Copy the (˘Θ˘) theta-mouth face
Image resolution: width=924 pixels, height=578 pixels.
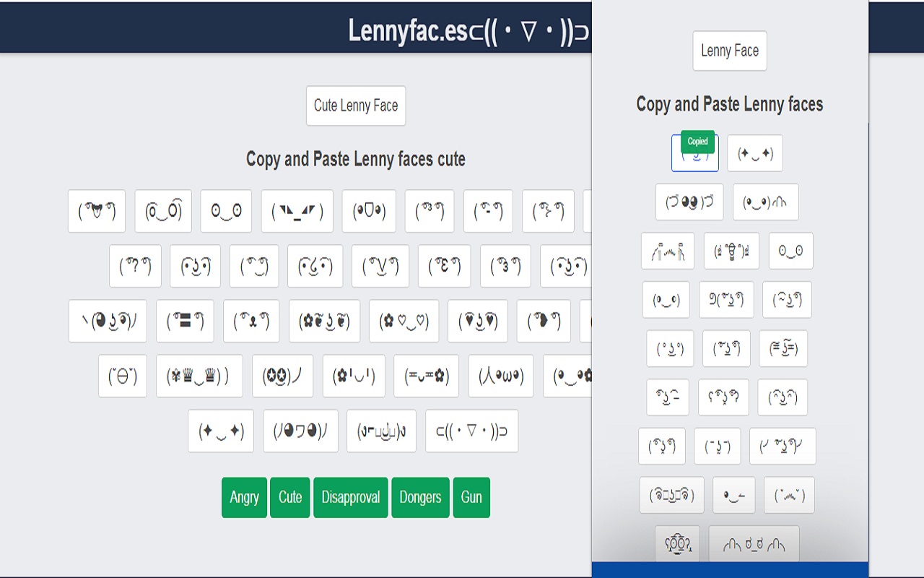[x=123, y=376]
